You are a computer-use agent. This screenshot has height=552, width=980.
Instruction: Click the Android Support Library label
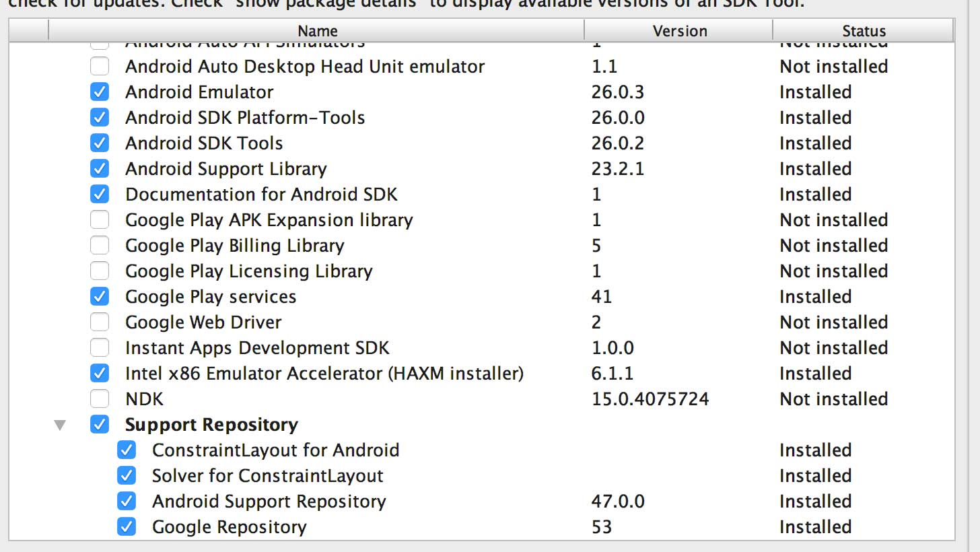click(226, 169)
